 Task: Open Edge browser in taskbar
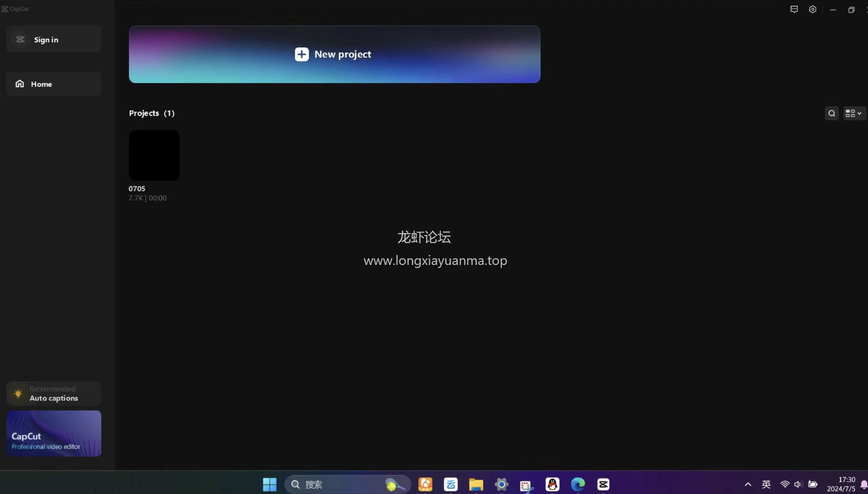577,484
